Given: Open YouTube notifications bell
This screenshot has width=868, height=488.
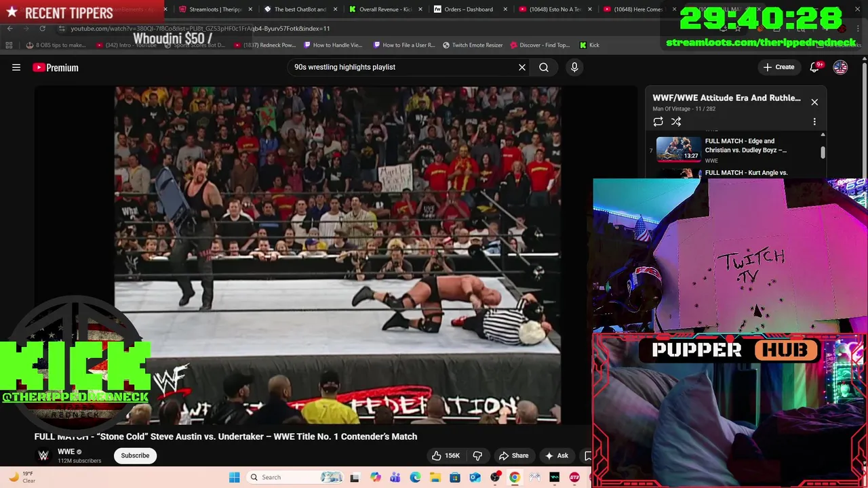Looking at the screenshot, I should pos(814,67).
